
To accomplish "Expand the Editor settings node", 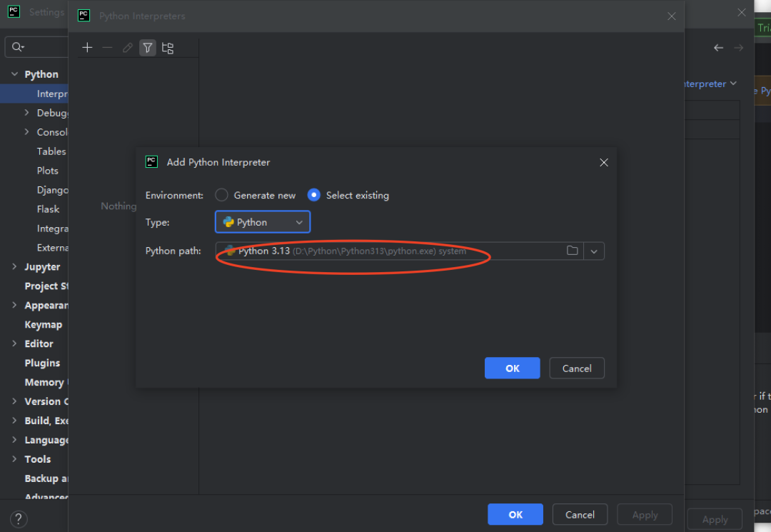I will (15, 343).
